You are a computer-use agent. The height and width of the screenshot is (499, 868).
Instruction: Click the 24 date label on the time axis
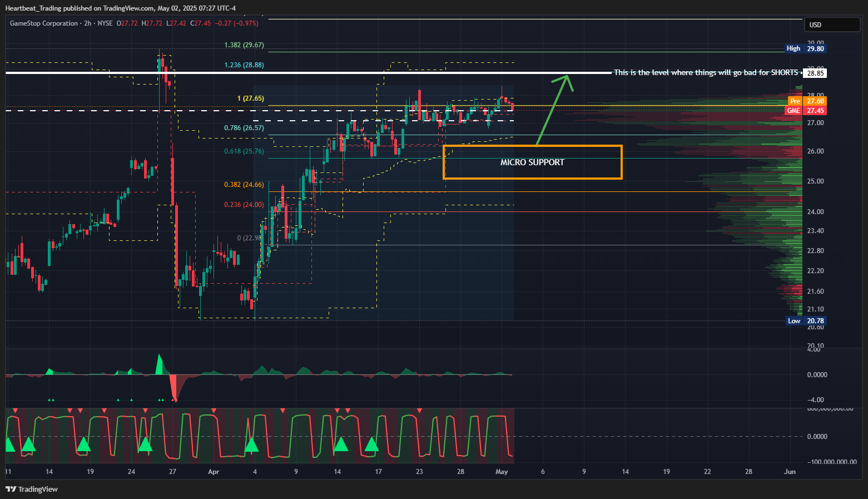(x=131, y=472)
